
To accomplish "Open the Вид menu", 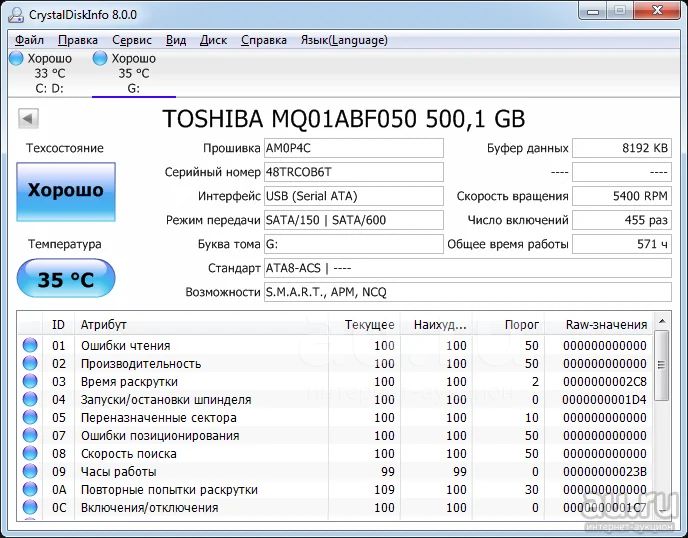I will point(176,40).
